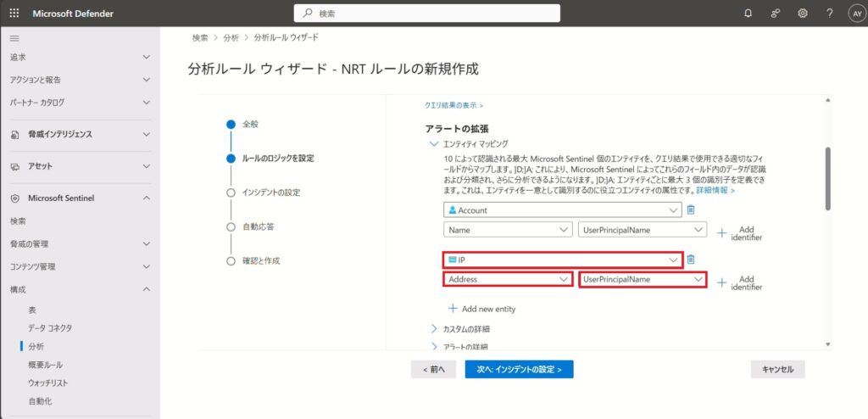Open the app launcher waffle icon
868x419 pixels.
[14, 14]
